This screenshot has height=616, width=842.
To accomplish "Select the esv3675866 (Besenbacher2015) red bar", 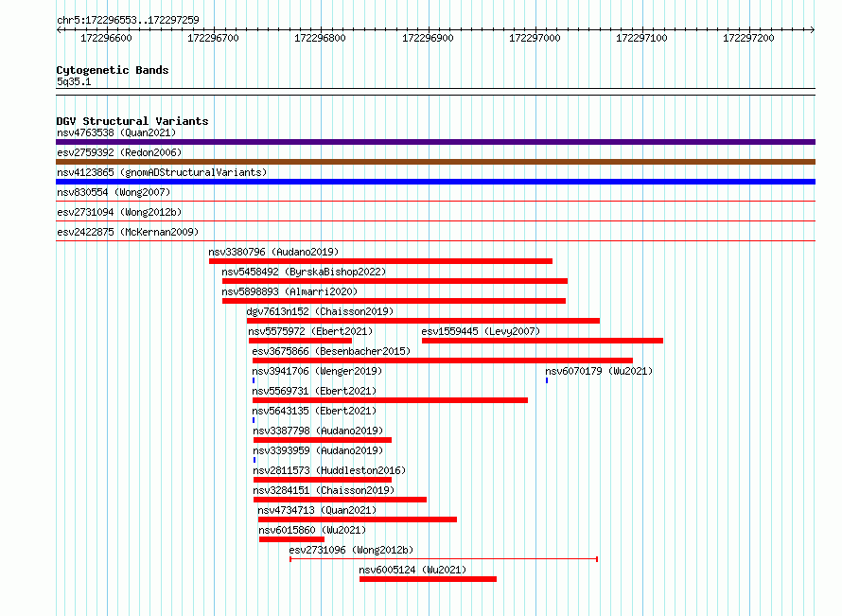I will point(443,361).
